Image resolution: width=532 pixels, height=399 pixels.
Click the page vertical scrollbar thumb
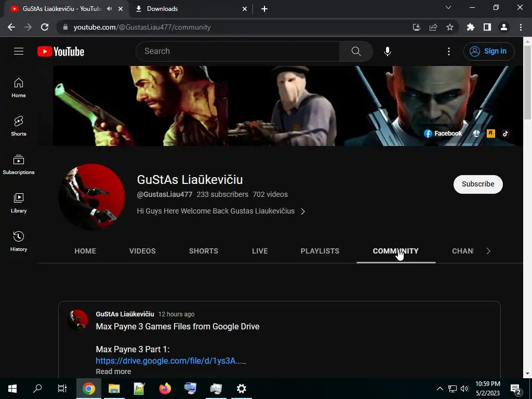tap(527, 83)
